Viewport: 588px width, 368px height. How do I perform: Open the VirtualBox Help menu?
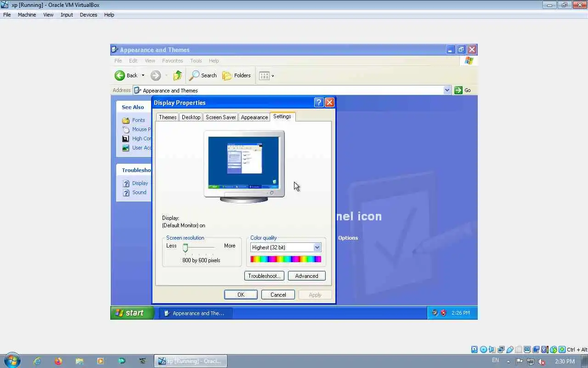tap(109, 15)
